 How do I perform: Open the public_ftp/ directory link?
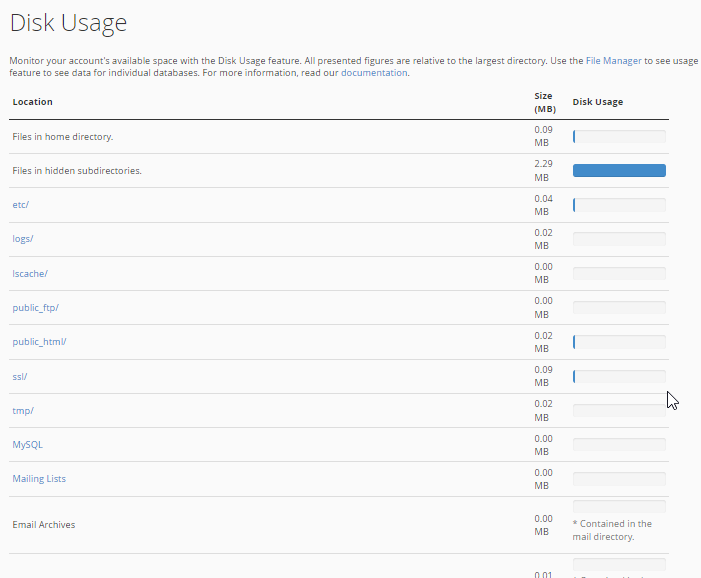pyautogui.click(x=36, y=308)
